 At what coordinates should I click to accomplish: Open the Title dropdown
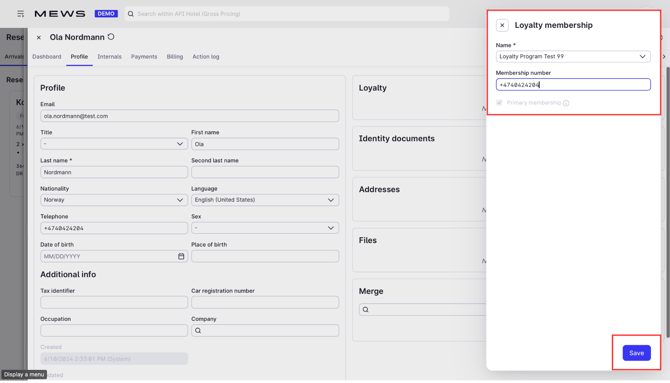[114, 144]
